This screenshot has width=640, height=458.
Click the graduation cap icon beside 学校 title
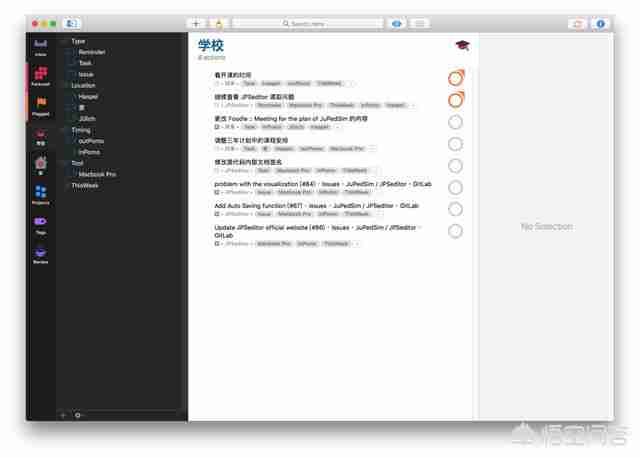[x=462, y=45]
